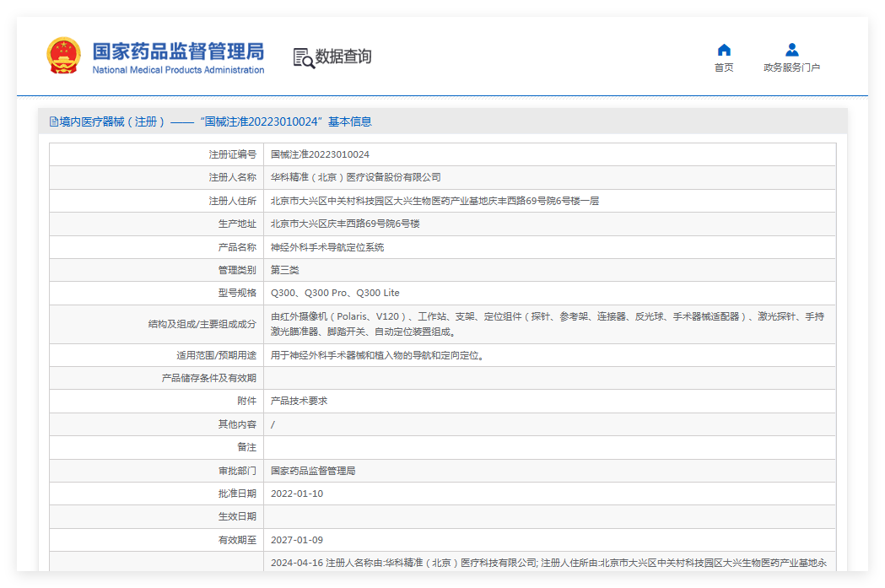This screenshot has height=588, width=885.
Task: Click National Medical Products Administration text
Action: tap(178, 70)
